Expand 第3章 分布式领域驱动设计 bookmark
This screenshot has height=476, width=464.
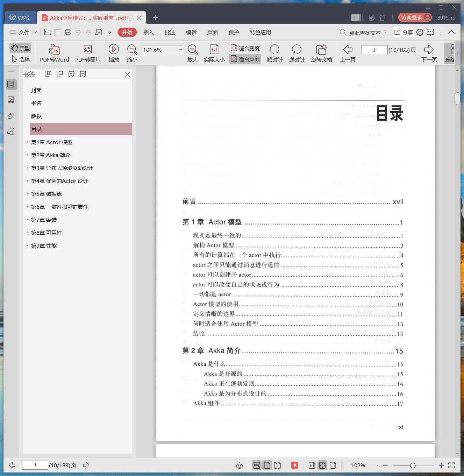[x=28, y=168]
